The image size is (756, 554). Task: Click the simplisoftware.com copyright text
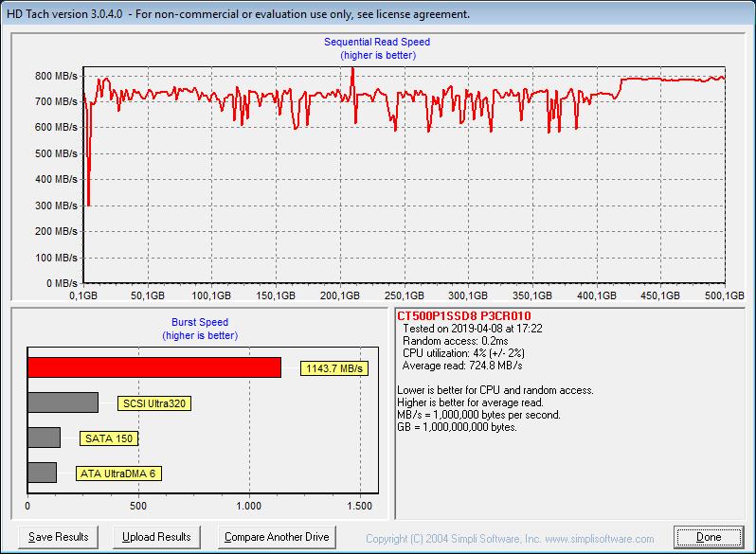pos(510,539)
